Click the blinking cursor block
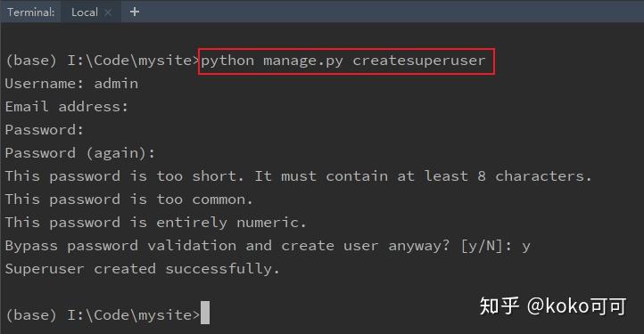This screenshot has width=644, height=334. tap(205, 313)
